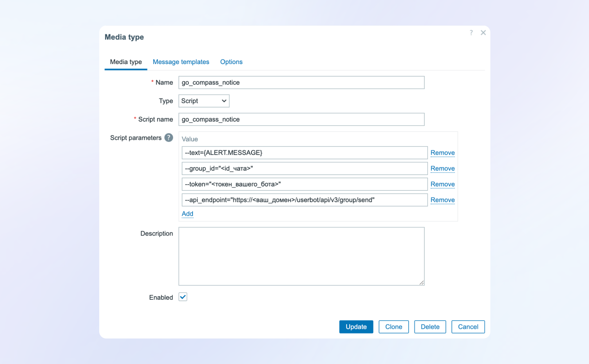Click the Clone button

(393, 327)
